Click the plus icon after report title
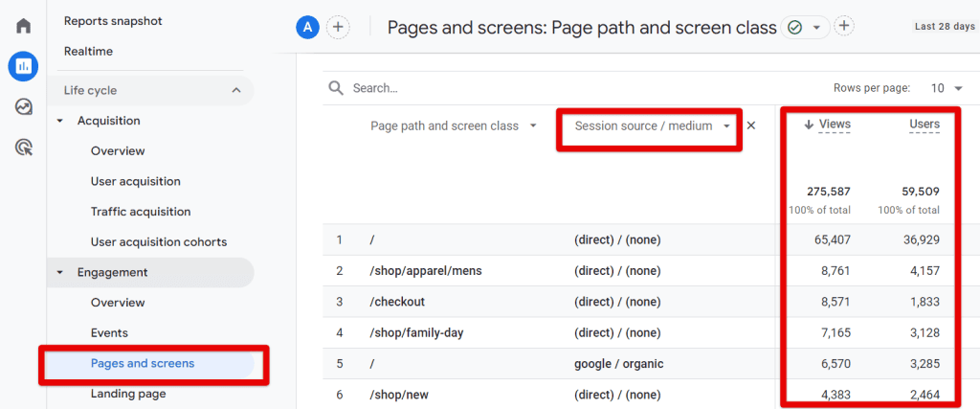The width and height of the screenshot is (980, 409). click(843, 27)
